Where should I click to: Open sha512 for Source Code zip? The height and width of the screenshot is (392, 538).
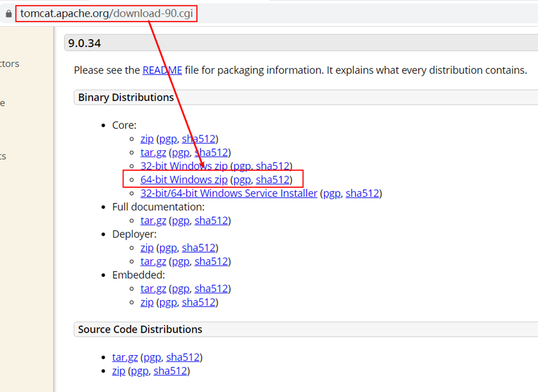tap(170, 371)
